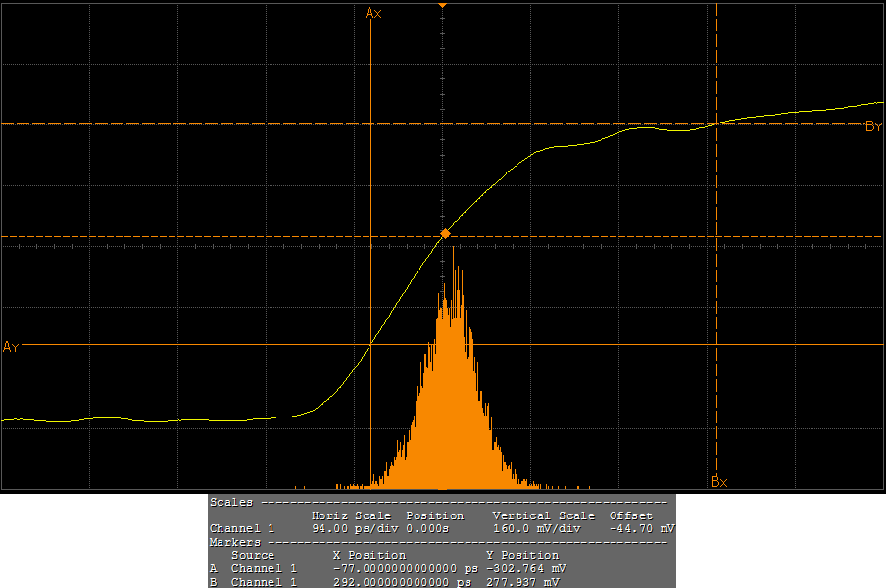Click the orange trigger triangle atop the graticule
Viewport: 886px width, 588px height.
[x=443, y=6]
